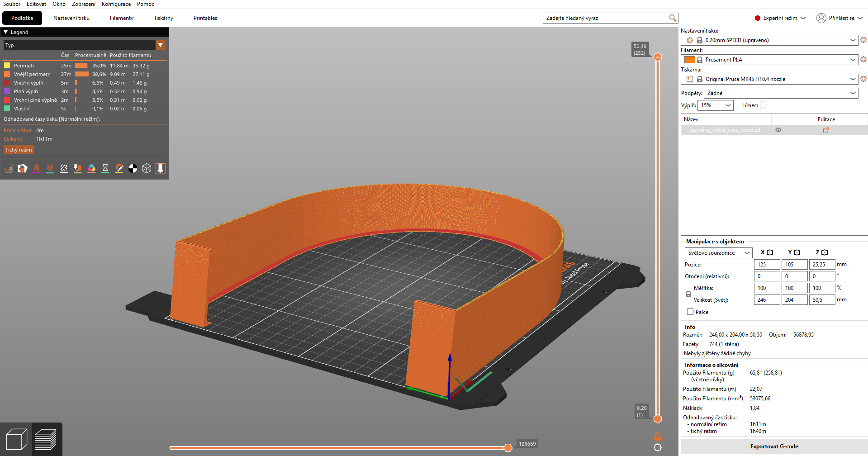Toggle wipe visibility hand icon in legend

[x=23, y=169]
